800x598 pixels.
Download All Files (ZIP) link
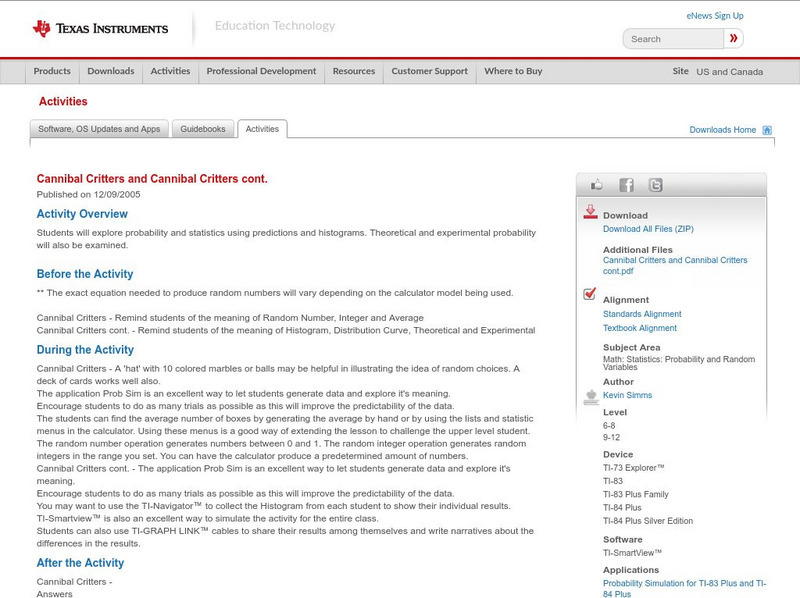[648, 229]
